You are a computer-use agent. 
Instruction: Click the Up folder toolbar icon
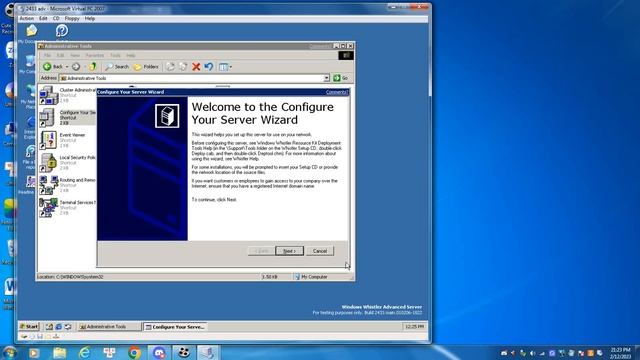click(x=93, y=67)
